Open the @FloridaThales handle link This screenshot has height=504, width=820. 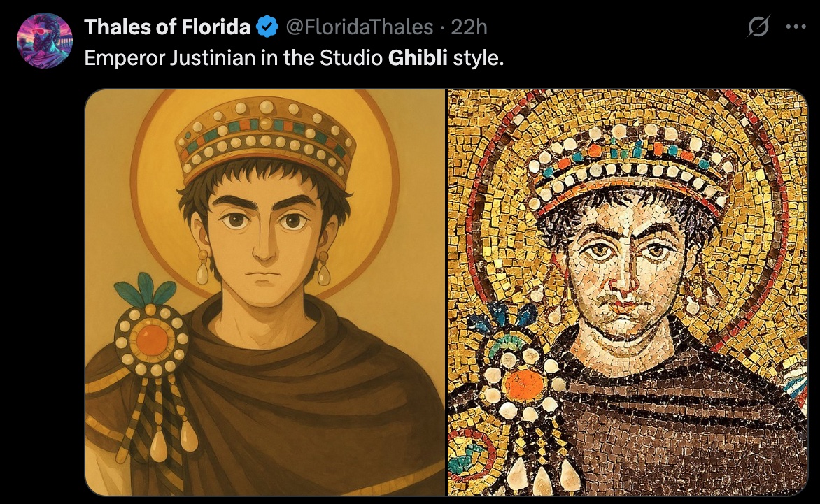358,27
